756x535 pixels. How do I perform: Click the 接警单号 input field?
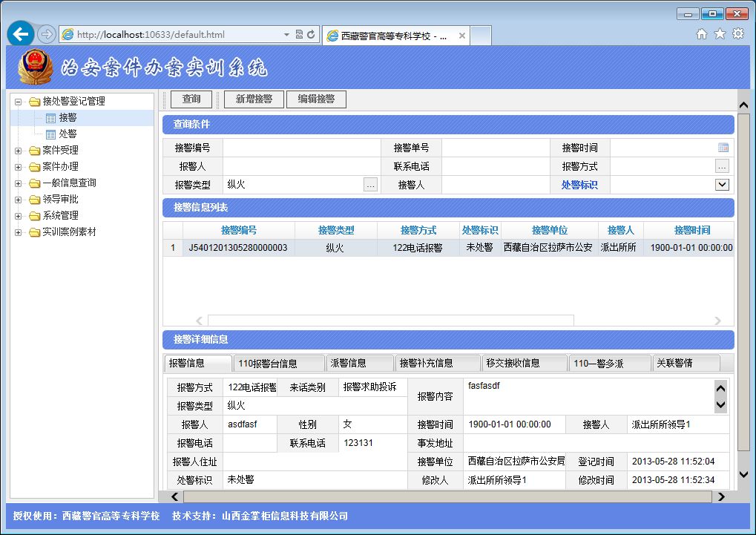pyautogui.click(x=496, y=148)
